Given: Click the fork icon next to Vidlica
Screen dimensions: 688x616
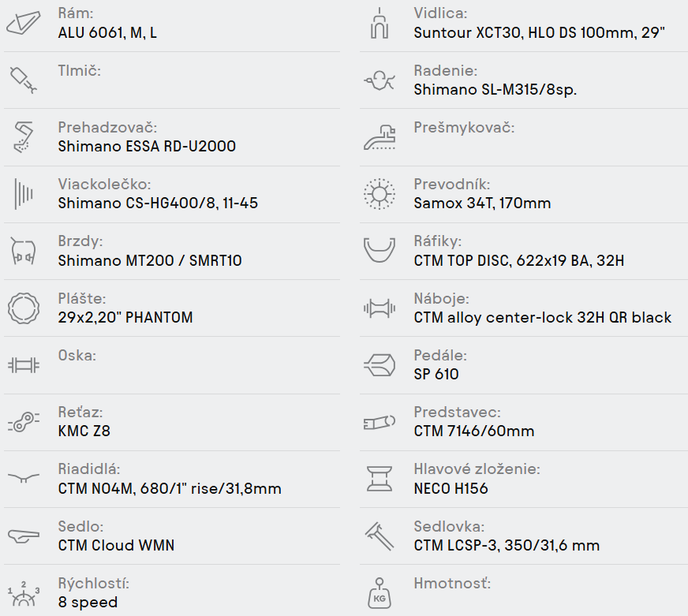Looking at the screenshot, I should coord(380,23).
